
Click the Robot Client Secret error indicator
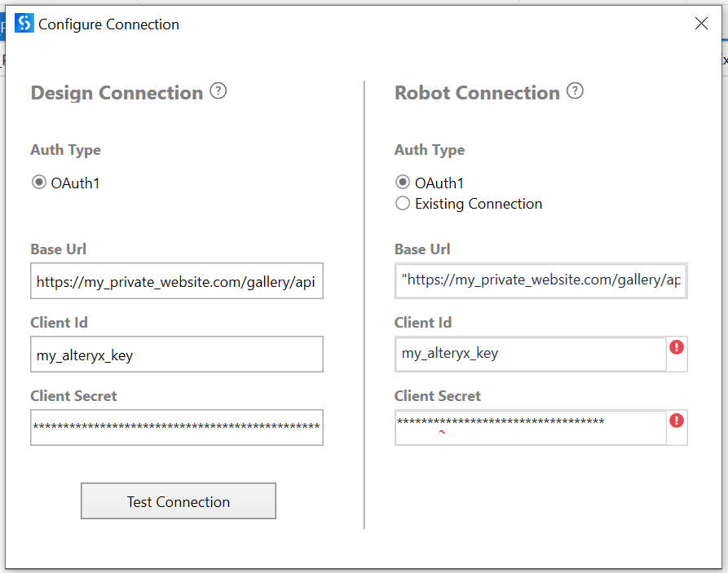pos(677,421)
